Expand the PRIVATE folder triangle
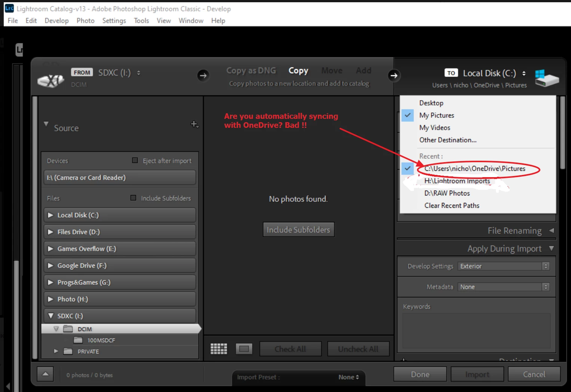Screen dimensions: 571x392 tap(56, 351)
